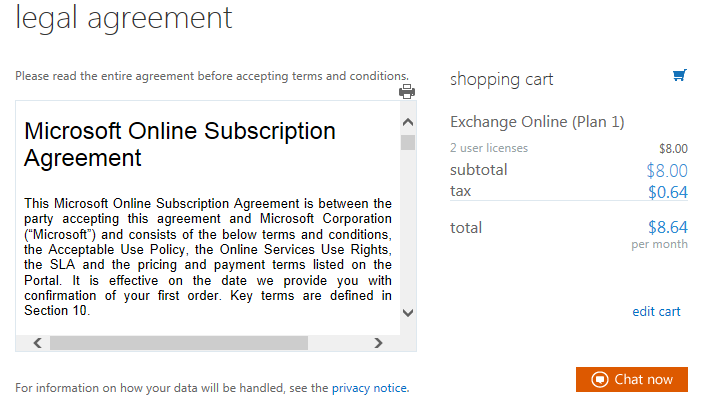Click the subtotal $8.00 amount

(667, 170)
